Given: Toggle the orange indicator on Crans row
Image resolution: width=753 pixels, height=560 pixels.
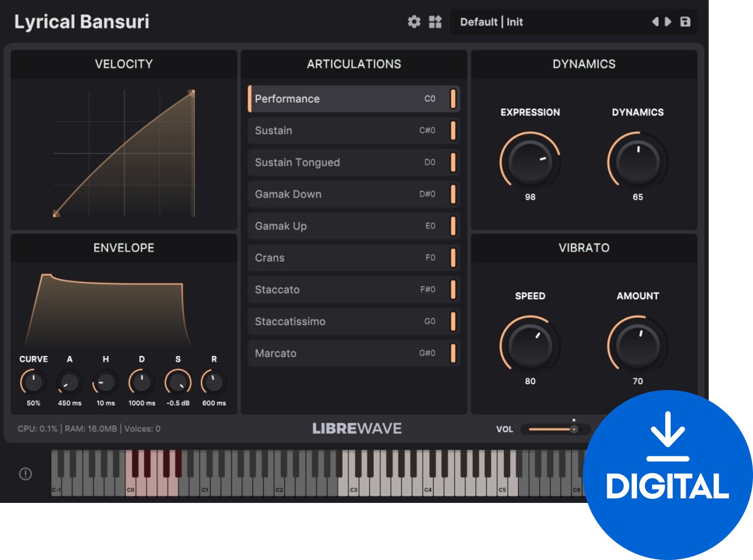Looking at the screenshot, I should pyautogui.click(x=453, y=258).
